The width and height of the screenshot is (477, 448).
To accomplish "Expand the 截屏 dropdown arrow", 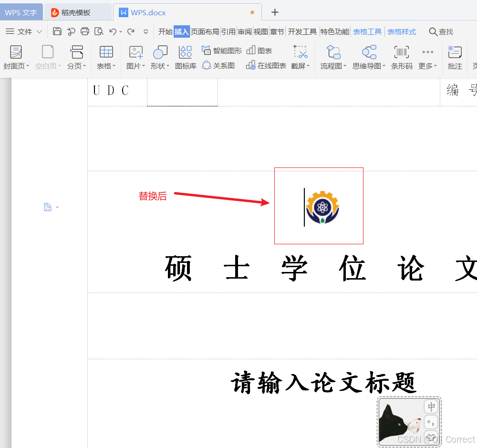I will pos(308,66).
